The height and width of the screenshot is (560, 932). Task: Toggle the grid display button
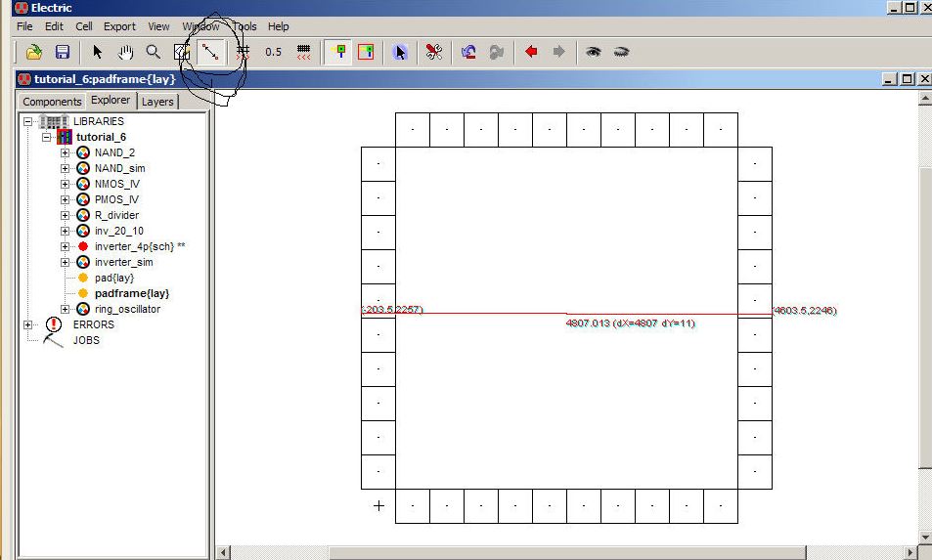pyautogui.click(x=244, y=52)
